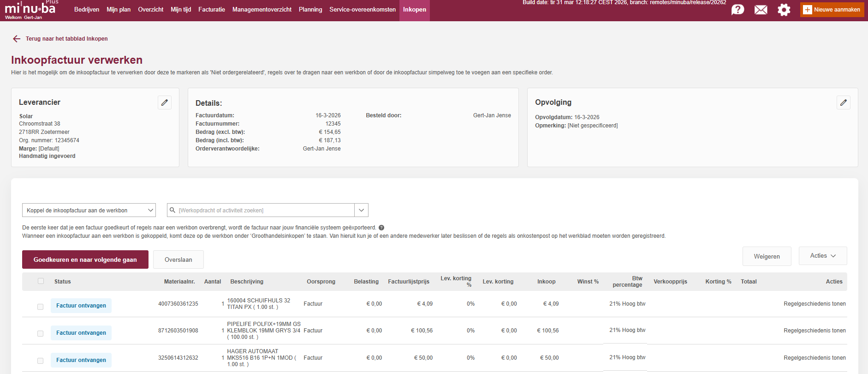The width and height of the screenshot is (868, 374).
Task: Click the help question mark bubble icon
Action: click(737, 10)
